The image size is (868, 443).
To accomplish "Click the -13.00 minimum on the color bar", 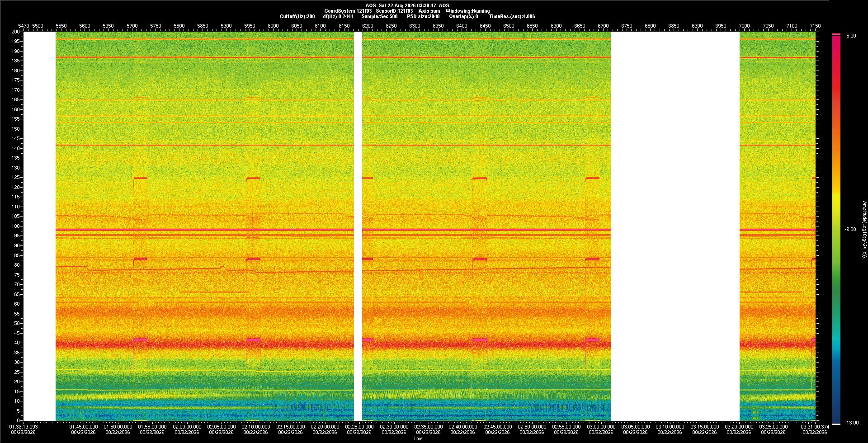I will 852,423.
